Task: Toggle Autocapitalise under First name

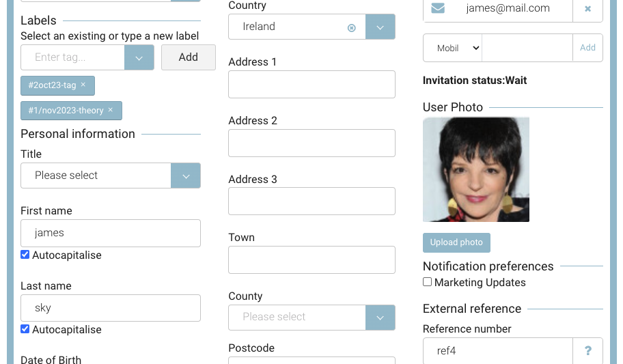Action: 25,255
